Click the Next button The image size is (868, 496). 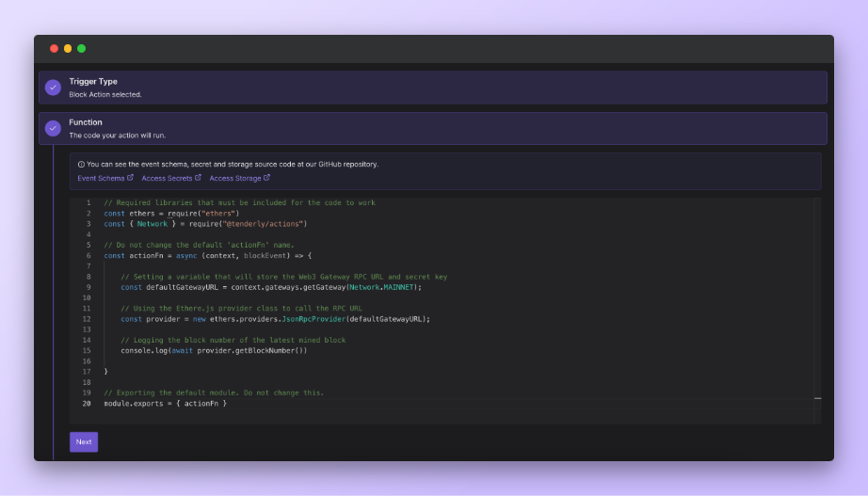tap(84, 441)
